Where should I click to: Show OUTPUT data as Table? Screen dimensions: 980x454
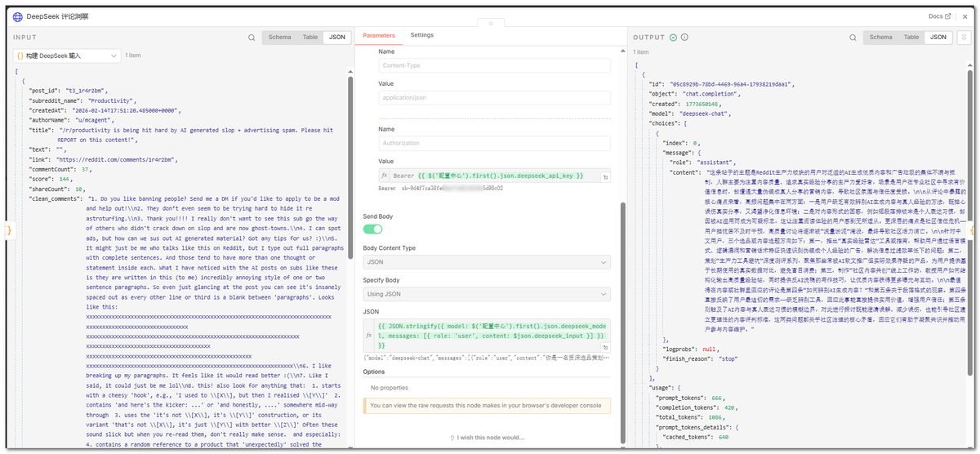pyautogui.click(x=911, y=38)
